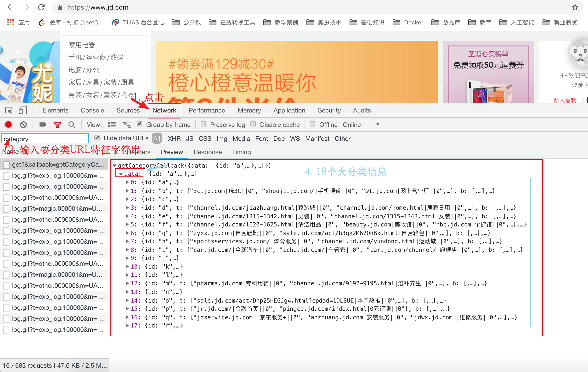Click the Console tab in DevTools

tap(91, 111)
